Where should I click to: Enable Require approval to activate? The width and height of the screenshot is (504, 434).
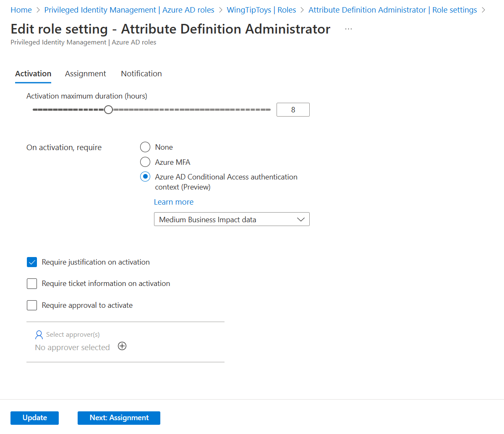(x=32, y=305)
